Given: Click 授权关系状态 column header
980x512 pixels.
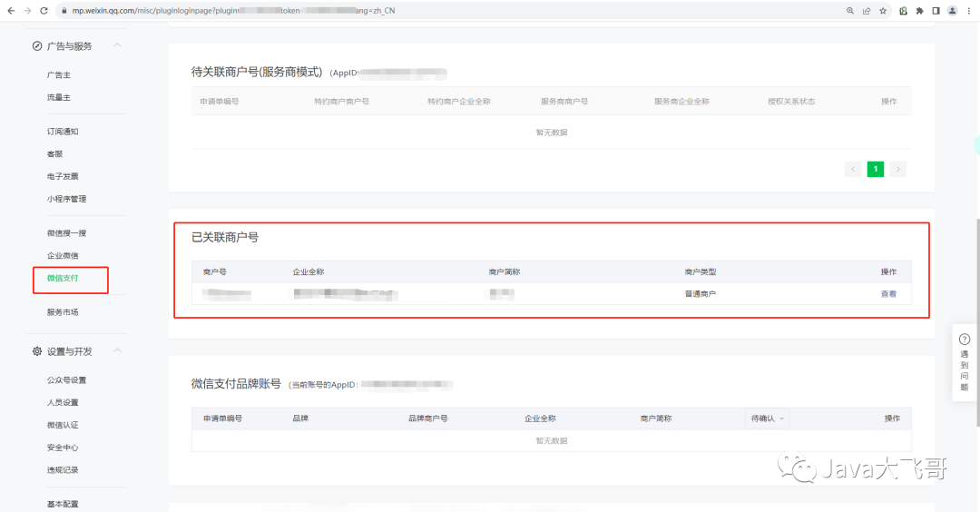Looking at the screenshot, I should [791, 102].
